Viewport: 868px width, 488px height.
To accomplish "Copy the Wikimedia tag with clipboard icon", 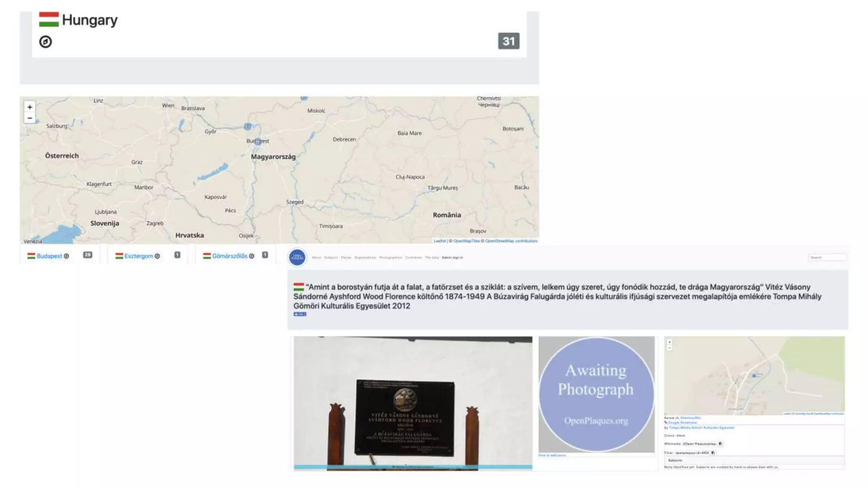I will click(x=721, y=444).
